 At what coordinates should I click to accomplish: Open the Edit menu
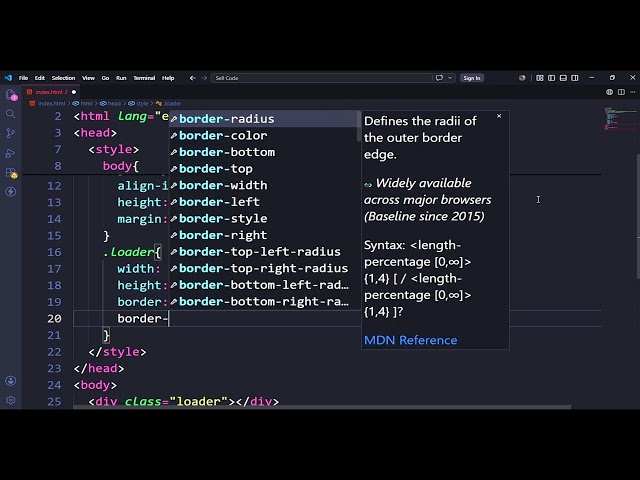point(40,78)
